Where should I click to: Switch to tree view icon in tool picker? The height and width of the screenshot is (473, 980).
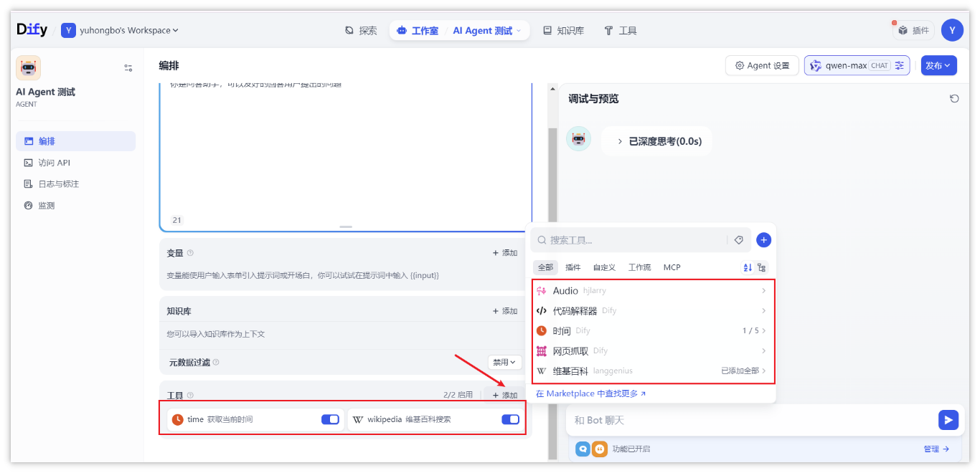coord(761,267)
